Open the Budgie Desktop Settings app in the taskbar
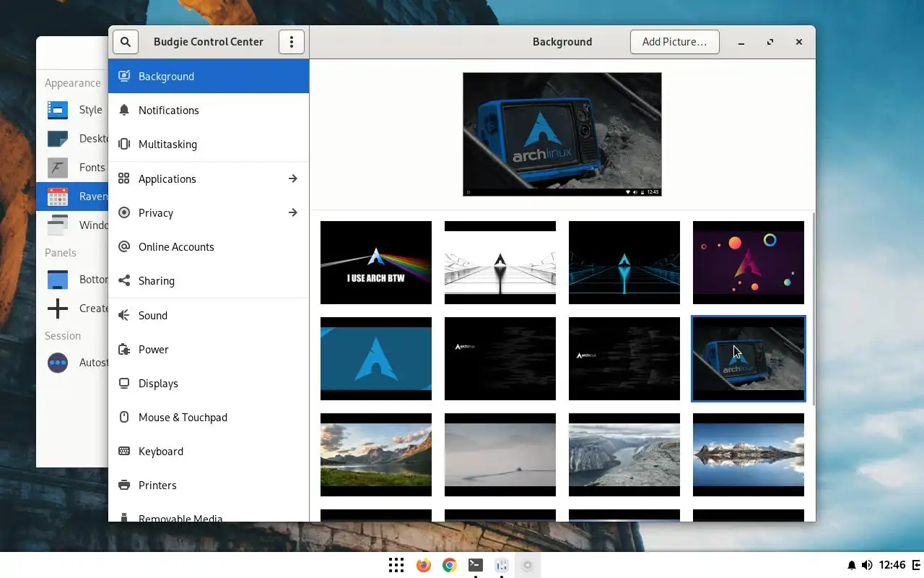The image size is (924, 578). pyautogui.click(x=502, y=565)
